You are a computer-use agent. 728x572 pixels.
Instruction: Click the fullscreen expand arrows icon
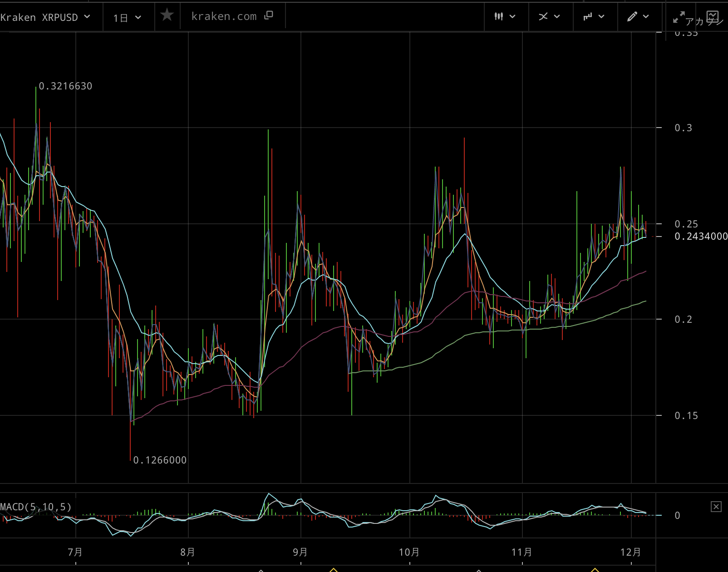coord(679,17)
